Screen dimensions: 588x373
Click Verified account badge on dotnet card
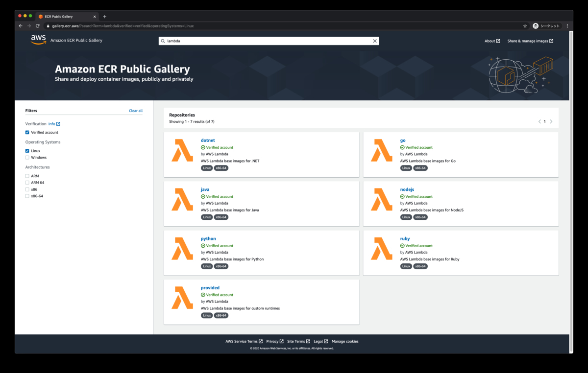point(217,147)
